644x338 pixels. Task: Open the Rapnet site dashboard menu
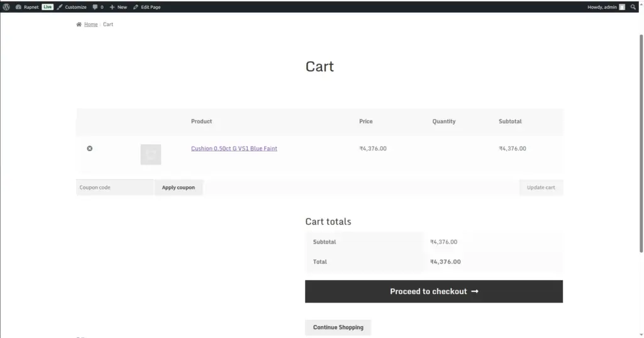coord(27,7)
